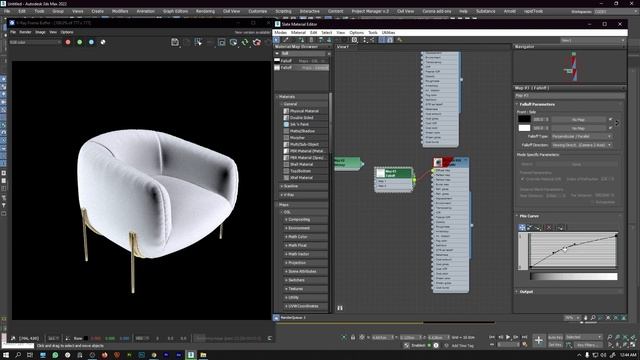The height and width of the screenshot is (360, 640).
Task: Open Image menu in V-Ray Frame Buffer
Action: (40, 32)
